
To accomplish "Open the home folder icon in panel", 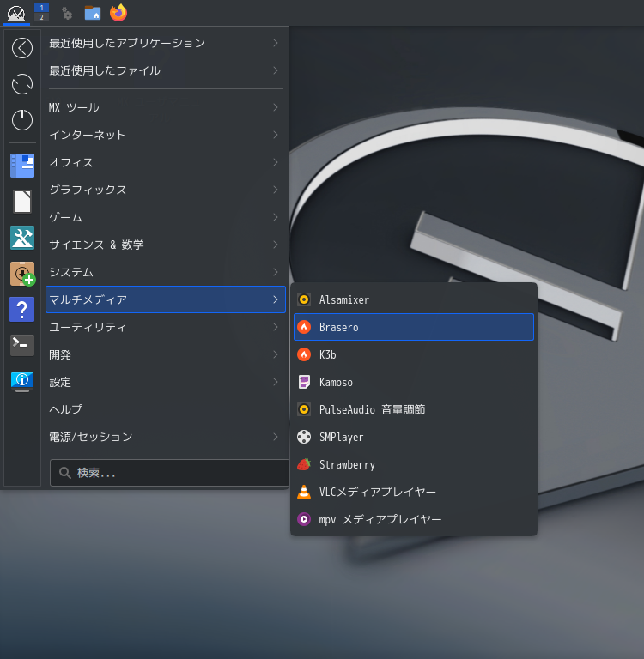I will click(93, 13).
